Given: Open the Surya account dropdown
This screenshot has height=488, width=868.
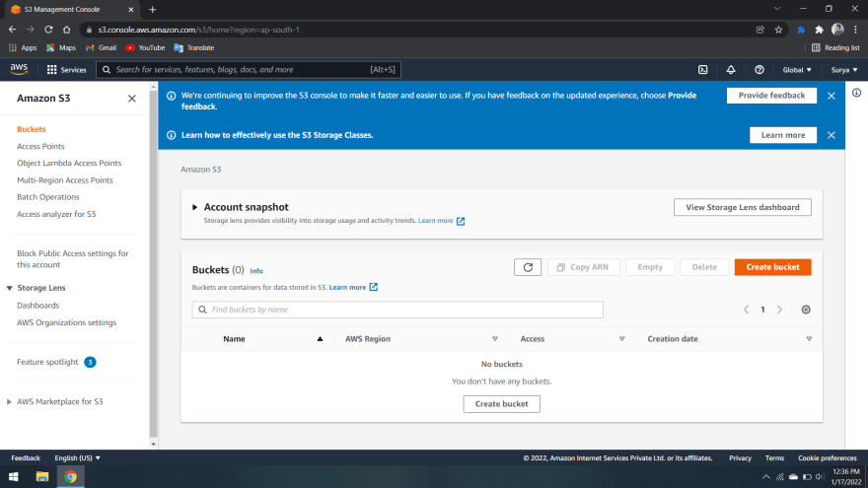Looking at the screenshot, I should coord(844,70).
